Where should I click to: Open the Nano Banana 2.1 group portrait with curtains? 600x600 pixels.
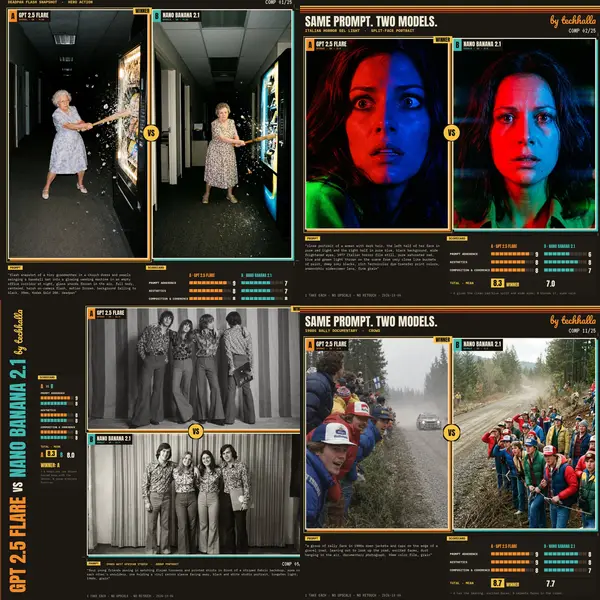pos(194,494)
